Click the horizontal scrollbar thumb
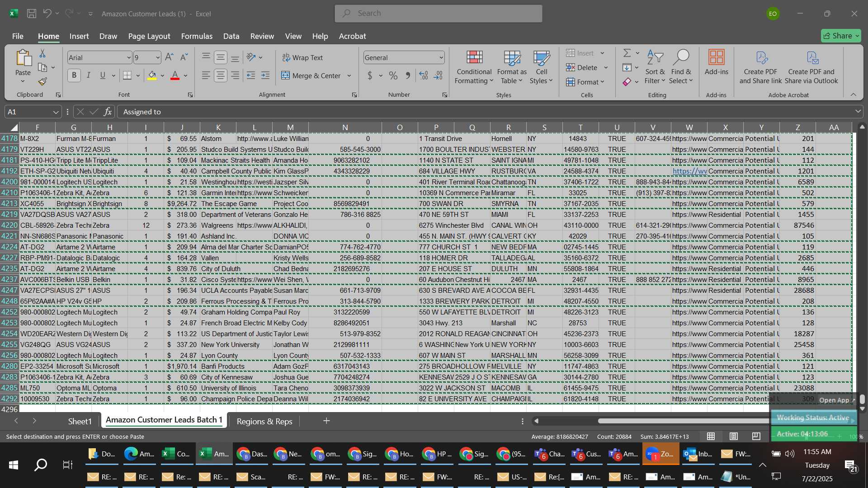 click(683, 421)
